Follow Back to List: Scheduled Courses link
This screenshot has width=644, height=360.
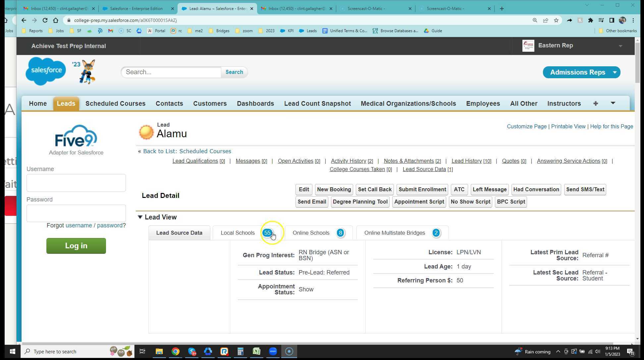tap(187, 151)
